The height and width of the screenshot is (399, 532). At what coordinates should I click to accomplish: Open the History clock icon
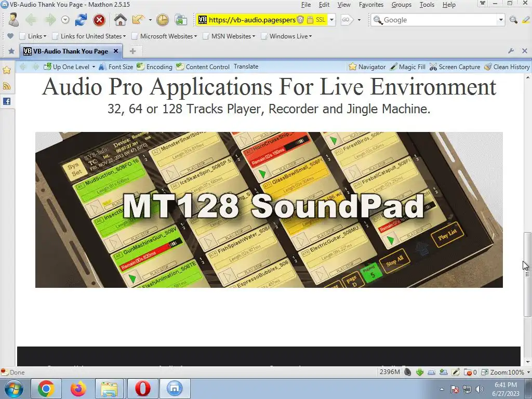[163, 20]
